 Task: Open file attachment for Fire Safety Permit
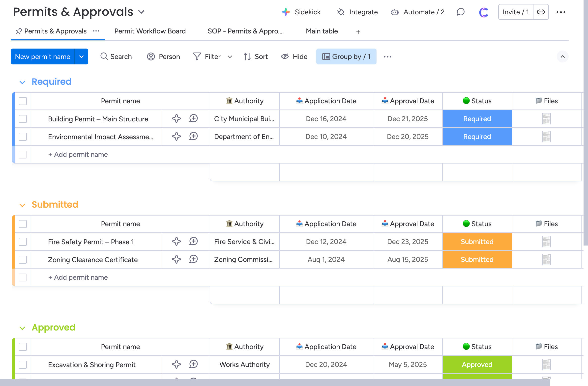click(x=546, y=242)
